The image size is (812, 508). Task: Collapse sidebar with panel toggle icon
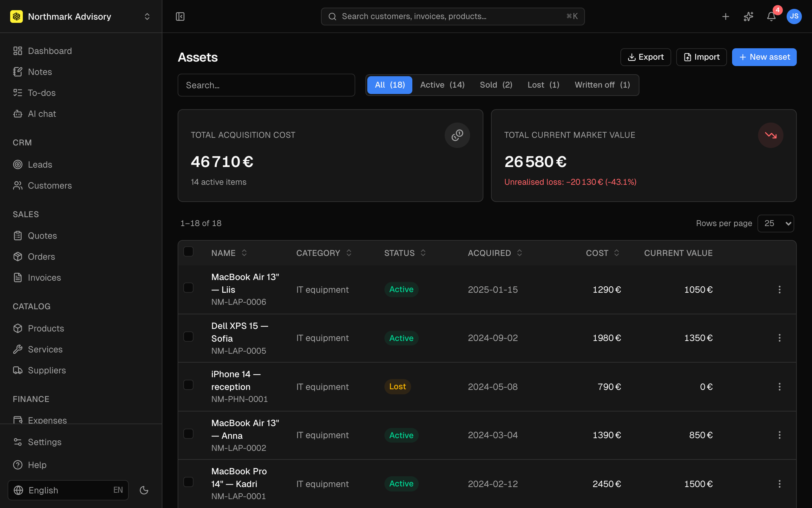[x=180, y=17]
